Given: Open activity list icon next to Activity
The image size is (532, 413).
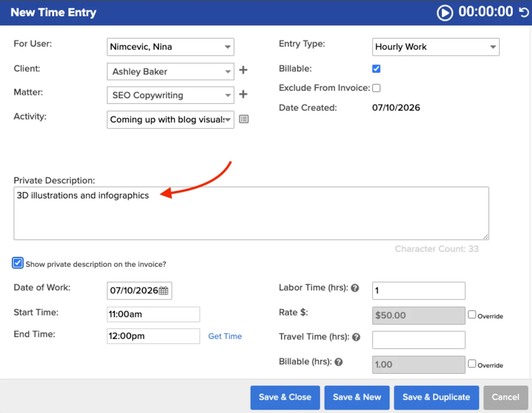Looking at the screenshot, I should 244,119.
